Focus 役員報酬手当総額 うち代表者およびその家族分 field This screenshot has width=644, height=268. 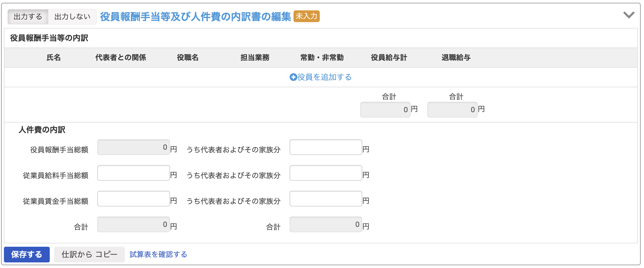326,147
